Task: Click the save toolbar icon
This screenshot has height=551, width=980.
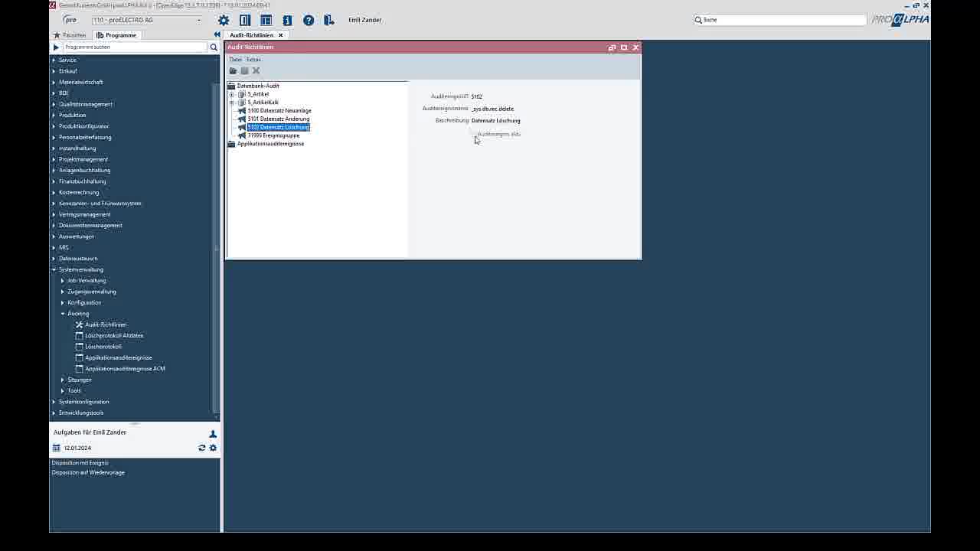Action: (245, 71)
